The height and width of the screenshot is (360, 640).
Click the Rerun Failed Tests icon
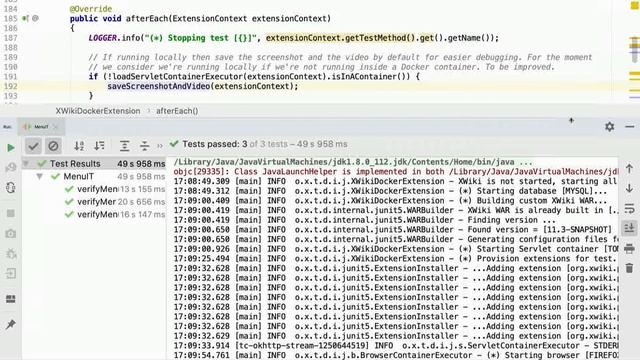point(11,167)
